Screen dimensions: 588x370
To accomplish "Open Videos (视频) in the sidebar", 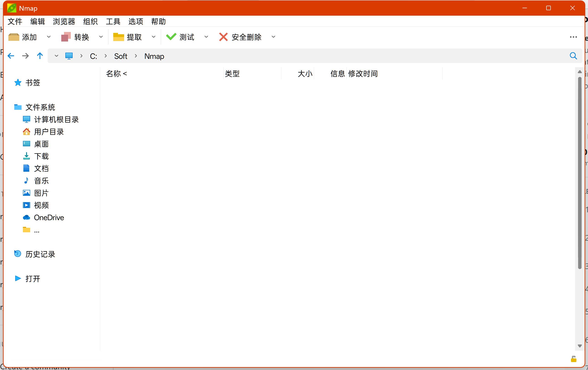I will point(36,205).
